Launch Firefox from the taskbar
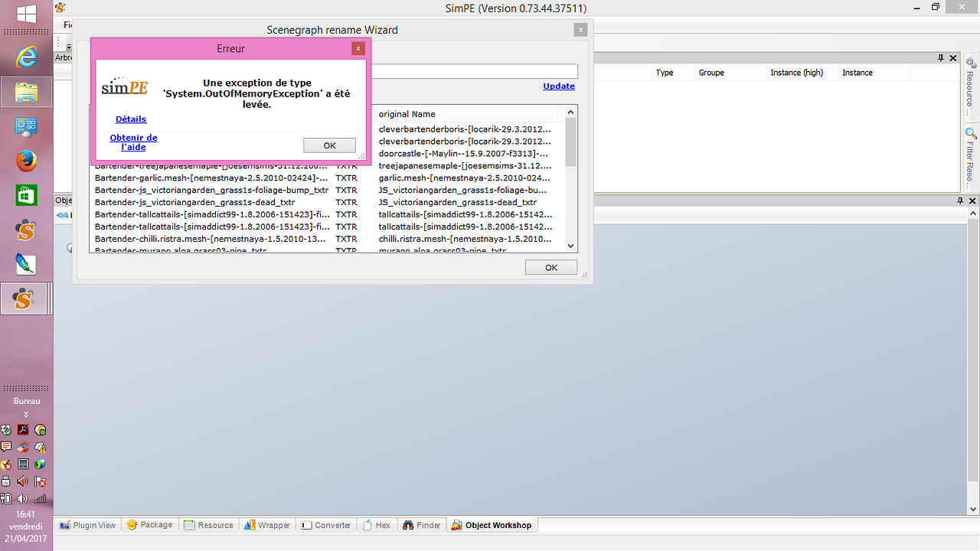980x551 pixels. pyautogui.click(x=27, y=161)
